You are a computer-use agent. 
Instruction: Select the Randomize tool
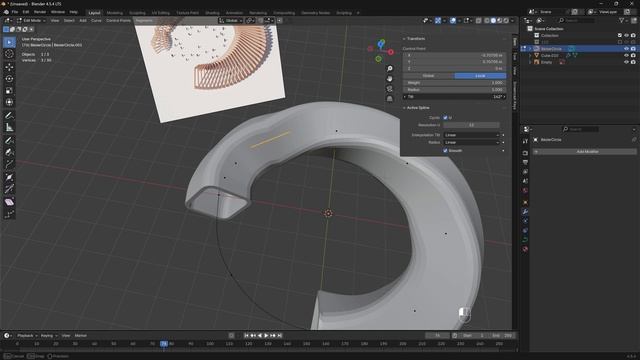click(9, 214)
